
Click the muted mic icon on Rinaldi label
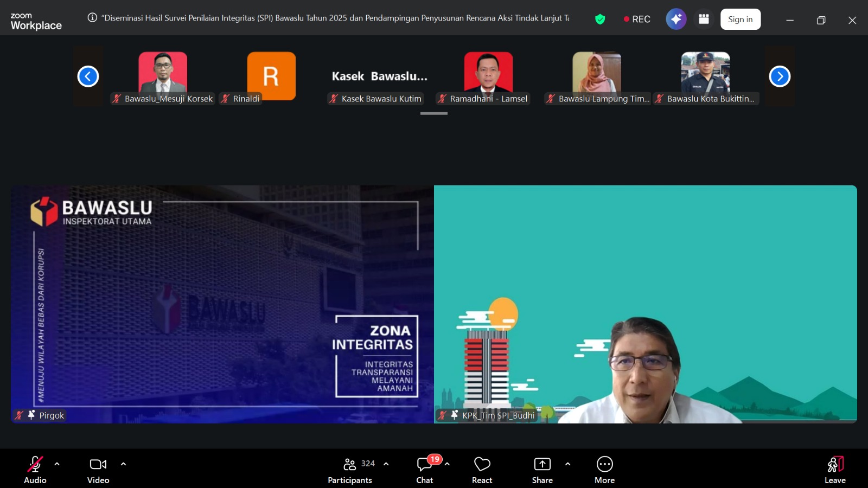pos(225,99)
